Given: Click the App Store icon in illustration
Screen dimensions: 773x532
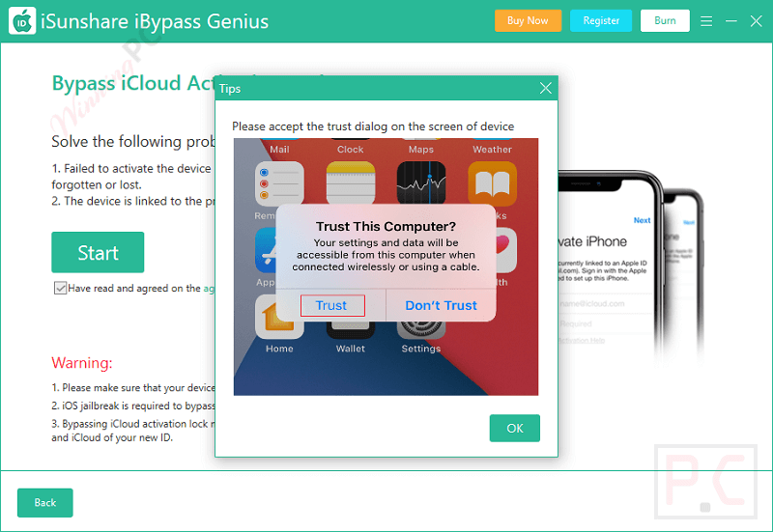Looking at the screenshot, I should [266, 250].
